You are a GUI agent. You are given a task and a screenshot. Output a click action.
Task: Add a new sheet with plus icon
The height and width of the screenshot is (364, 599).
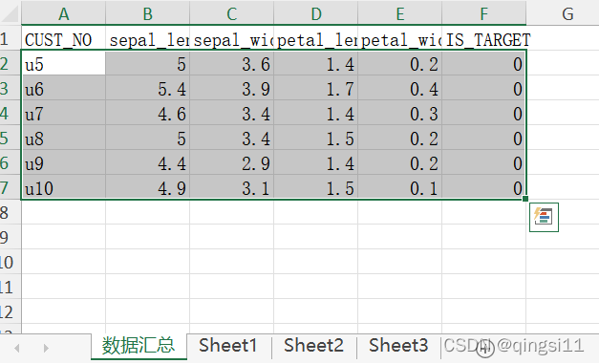pos(485,348)
